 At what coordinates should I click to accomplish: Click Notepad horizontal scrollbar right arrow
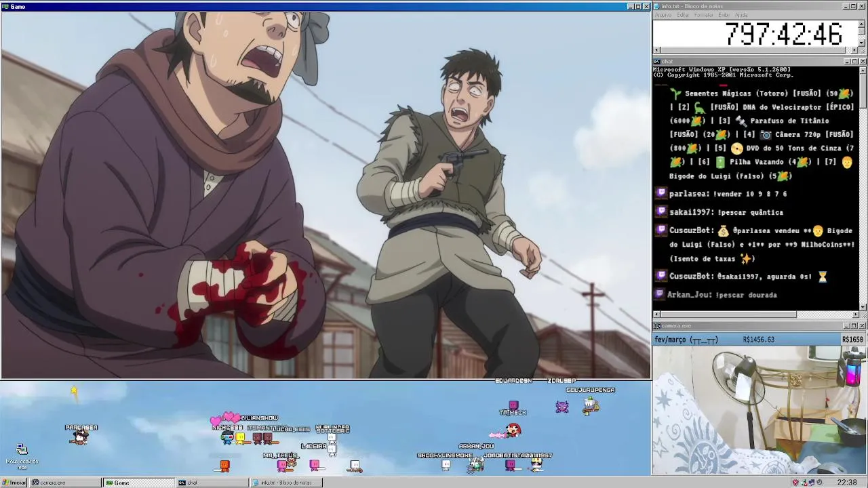854,49
